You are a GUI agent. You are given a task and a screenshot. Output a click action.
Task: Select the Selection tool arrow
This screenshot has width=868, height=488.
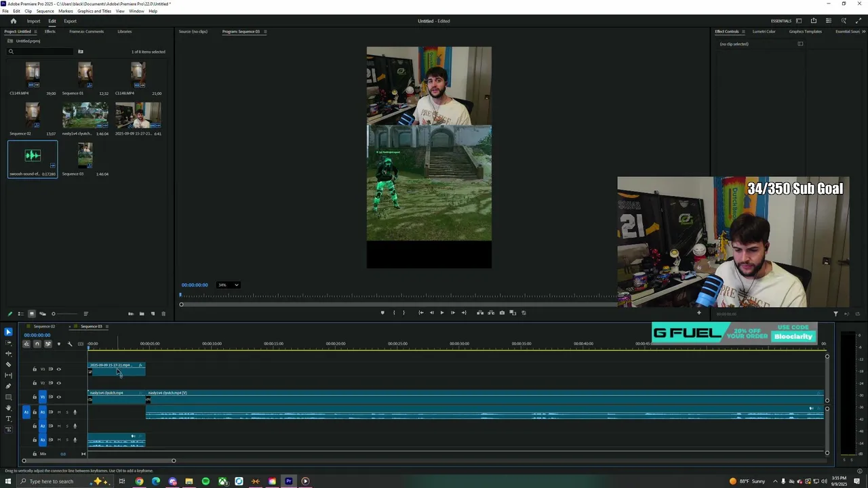8,331
